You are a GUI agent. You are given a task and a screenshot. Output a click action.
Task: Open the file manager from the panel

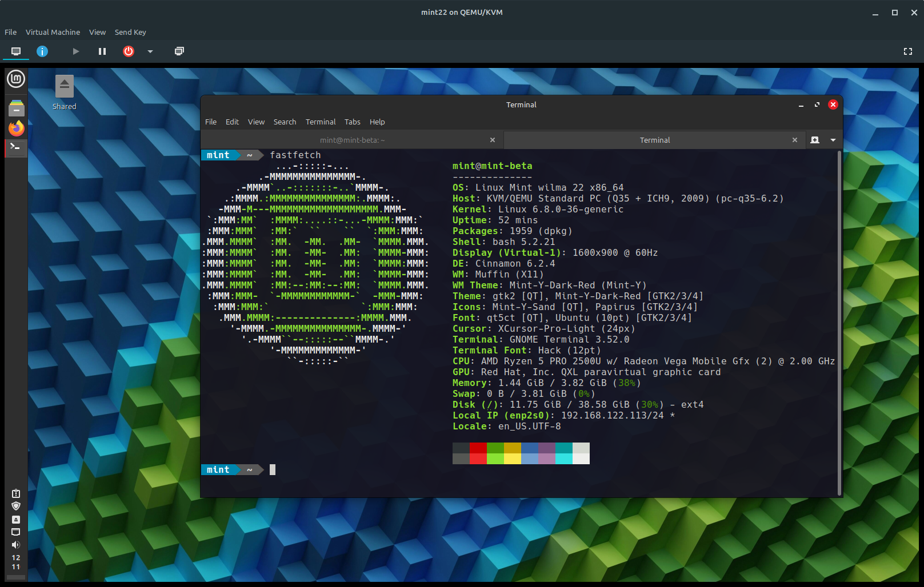[16, 108]
